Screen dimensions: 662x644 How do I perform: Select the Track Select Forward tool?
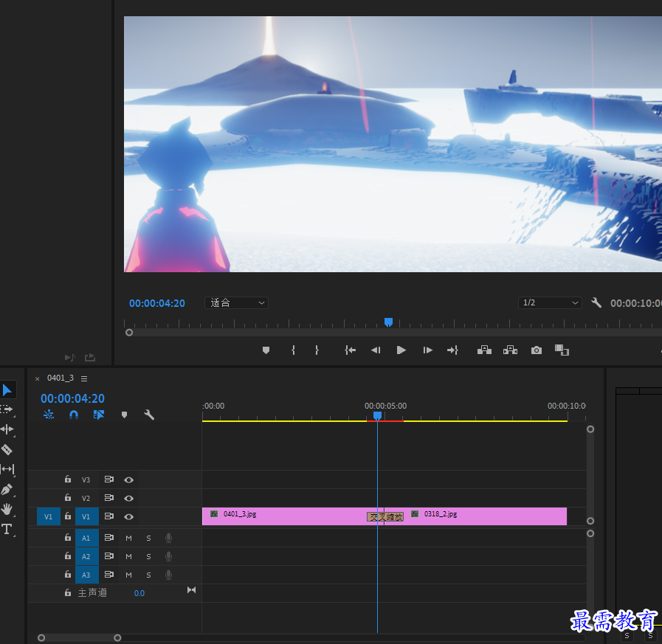[7, 409]
